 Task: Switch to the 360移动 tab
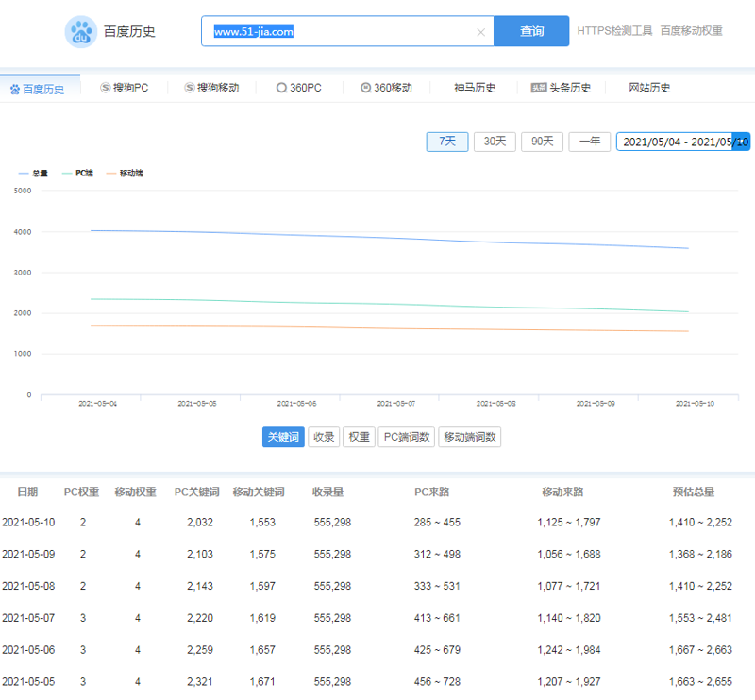click(386, 88)
